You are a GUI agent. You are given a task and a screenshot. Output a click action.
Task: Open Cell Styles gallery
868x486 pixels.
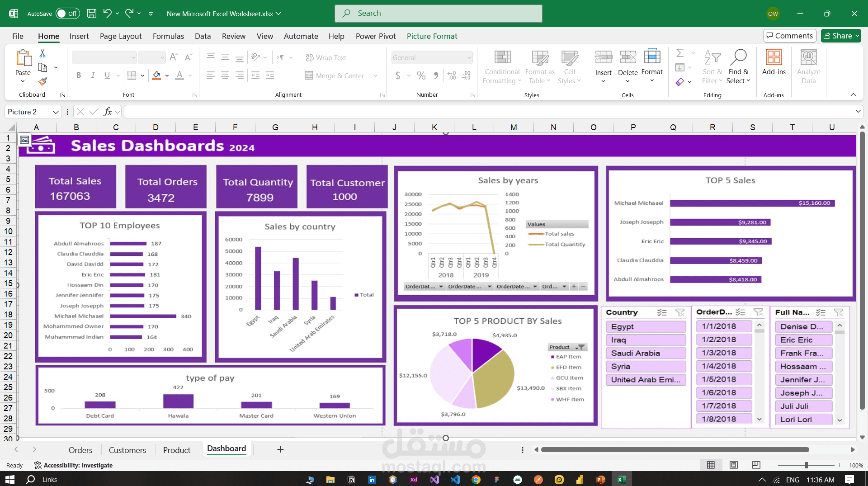[569, 67]
